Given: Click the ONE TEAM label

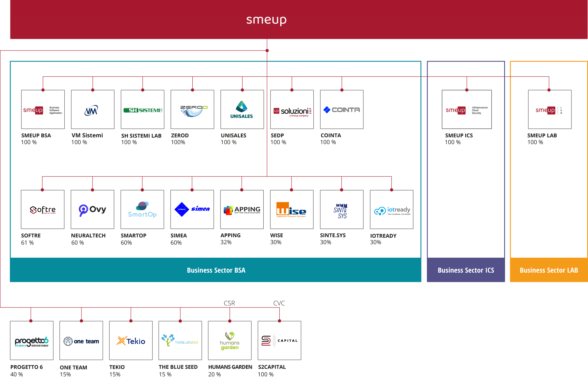Looking at the screenshot, I should pos(73,367).
